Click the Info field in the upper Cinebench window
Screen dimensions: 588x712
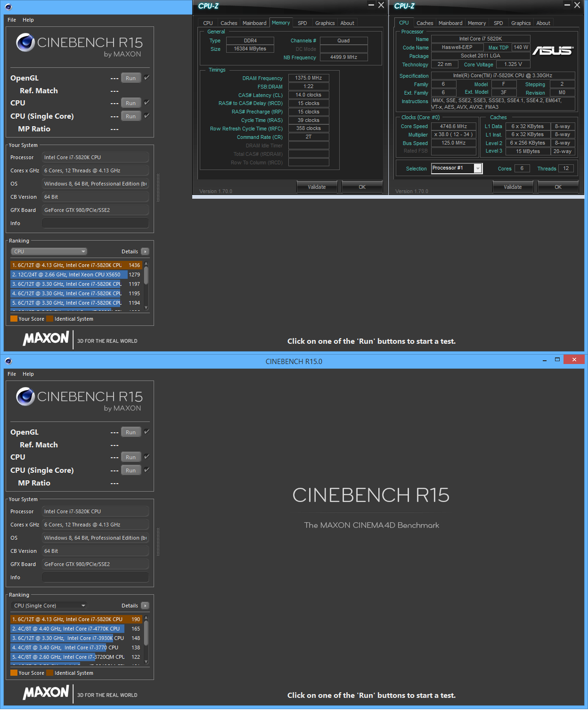pyautogui.click(x=96, y=223)
